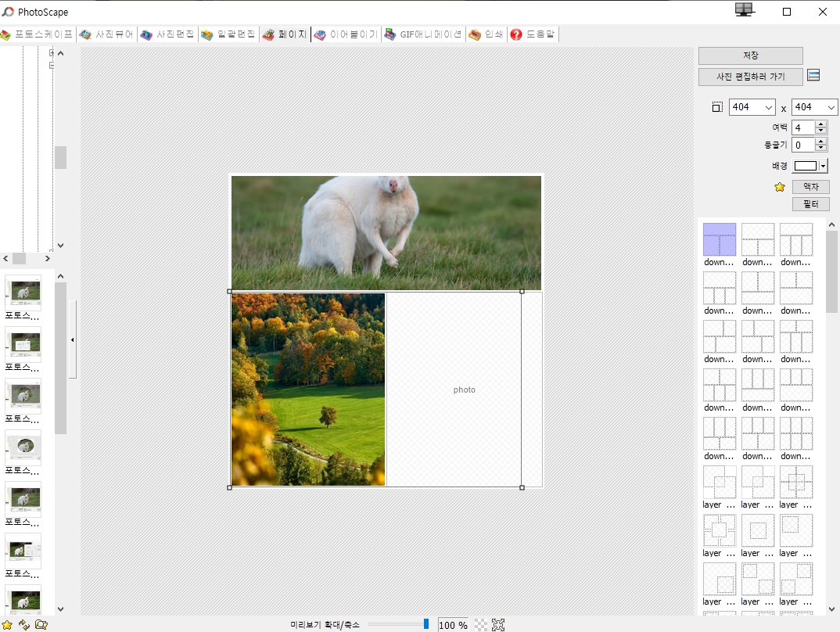The height and width of the screenshot is (632, 840).
Task: Click the list layout icon beside 사진 편집하러 가기
Action: pyautogui.click(x=813, y=76)
